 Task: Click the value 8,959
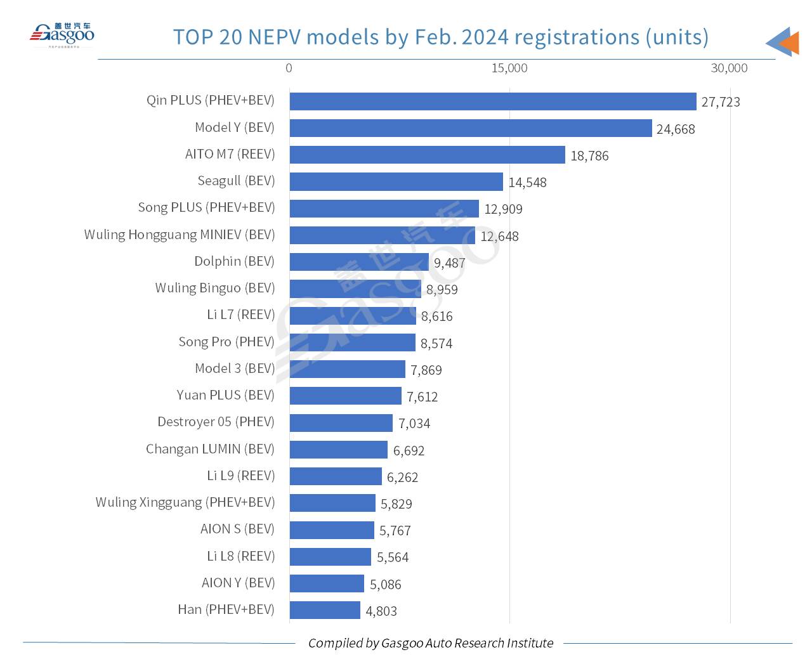coord(442,290)
